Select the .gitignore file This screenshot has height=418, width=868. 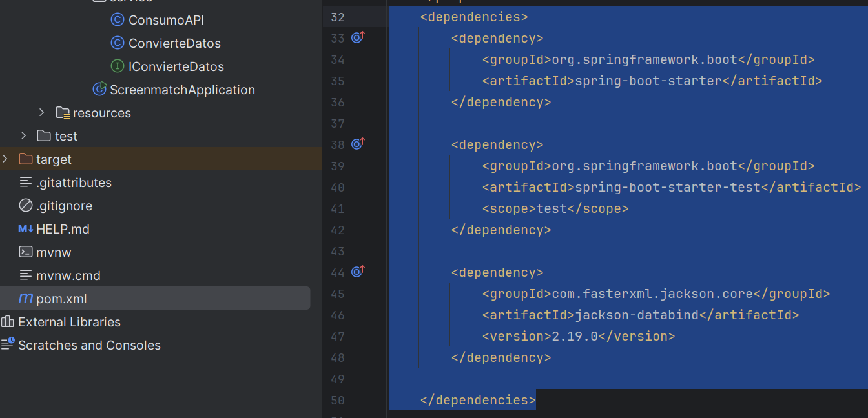click(64, 206)
